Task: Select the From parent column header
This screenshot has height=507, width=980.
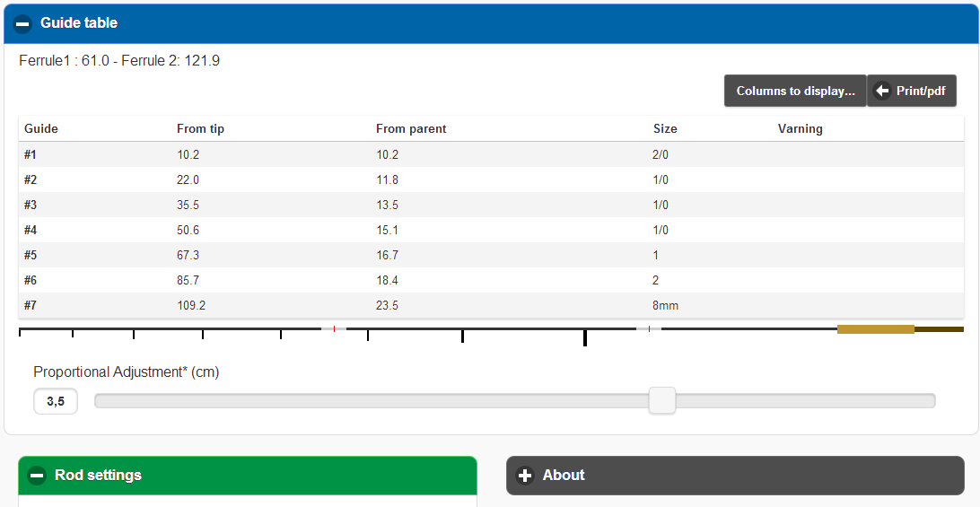Action: (x=411, y=129)
